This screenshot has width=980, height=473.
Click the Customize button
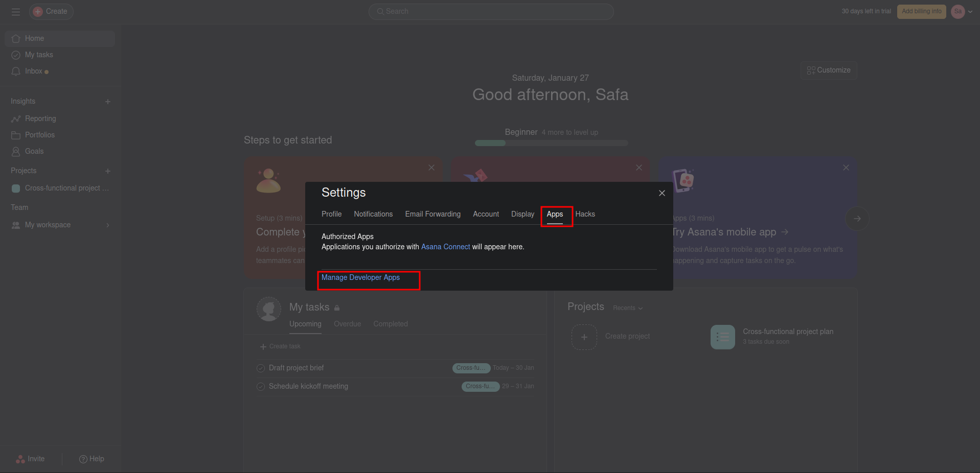[x=829, y=70]
